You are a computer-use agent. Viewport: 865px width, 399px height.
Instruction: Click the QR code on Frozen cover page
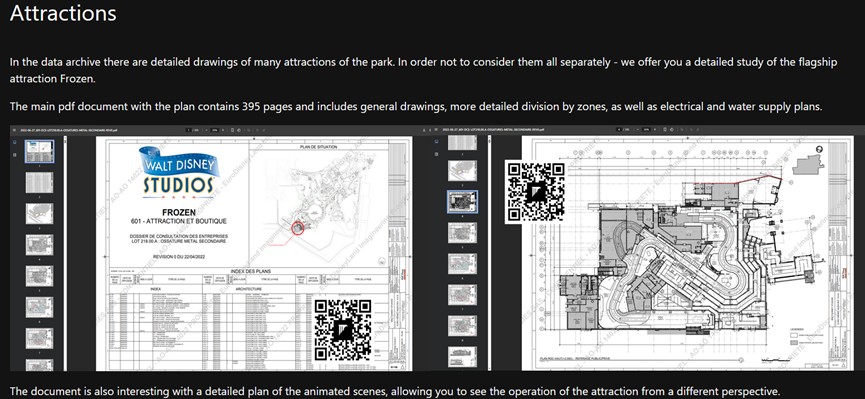tap(342, 330)
